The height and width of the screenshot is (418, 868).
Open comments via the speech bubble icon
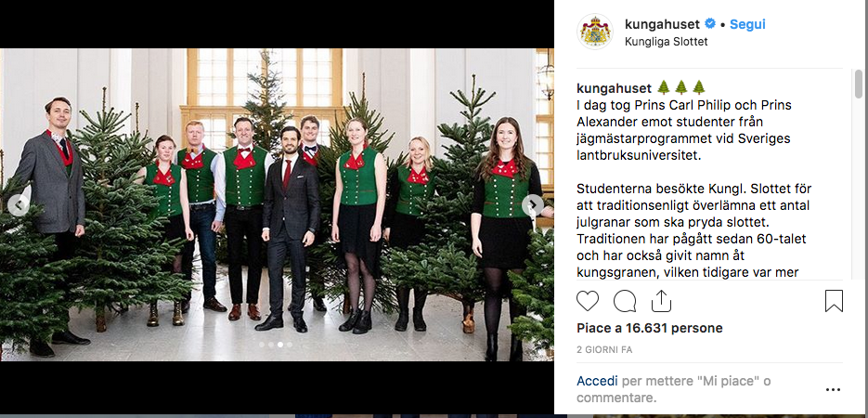625,301
